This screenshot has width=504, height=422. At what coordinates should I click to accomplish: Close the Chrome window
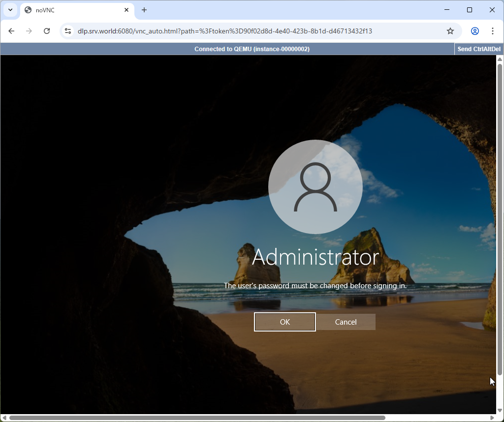[492, 10]
